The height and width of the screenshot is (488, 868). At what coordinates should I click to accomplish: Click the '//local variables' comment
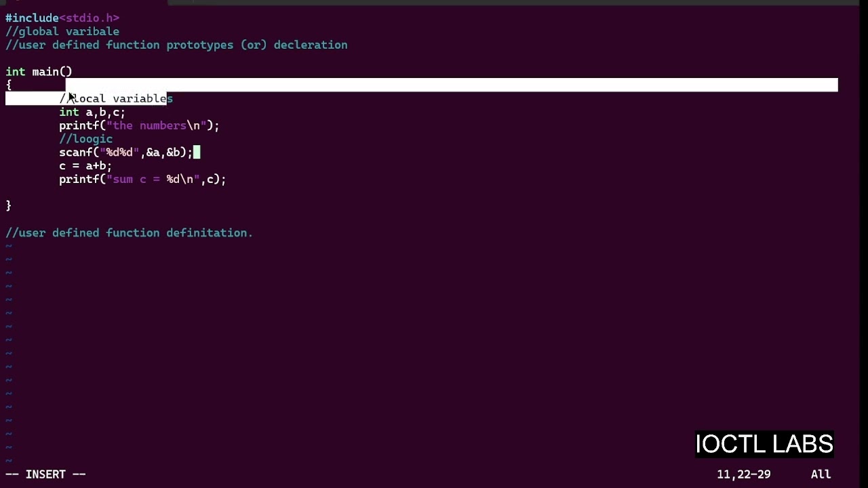pyautogui.click(x=116, y=98)
